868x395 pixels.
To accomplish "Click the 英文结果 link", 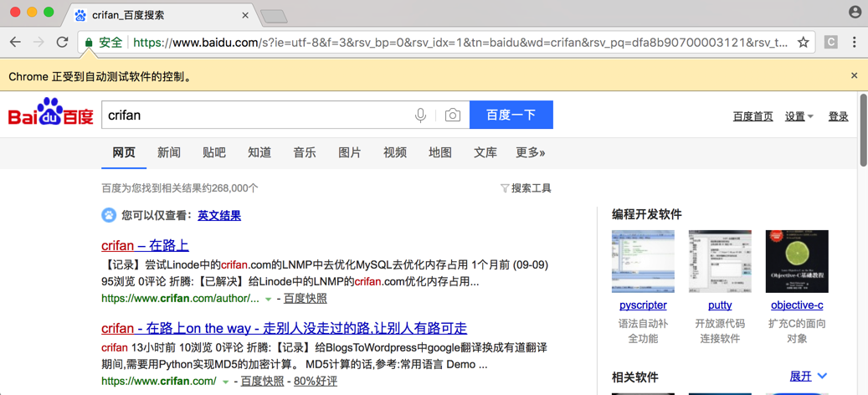I will coord(219,216).
